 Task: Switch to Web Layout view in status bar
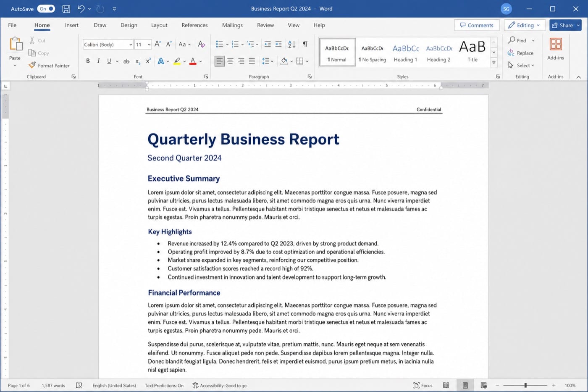point(484,385)
